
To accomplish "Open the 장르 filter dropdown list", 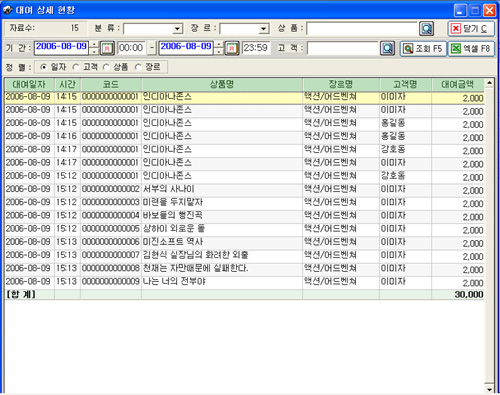I will click(264, 29).
